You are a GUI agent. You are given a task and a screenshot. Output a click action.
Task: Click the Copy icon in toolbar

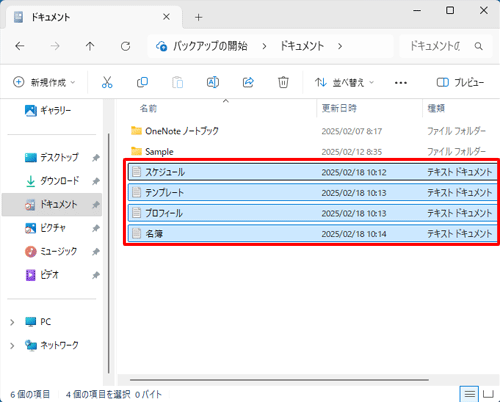click(142, 82)
